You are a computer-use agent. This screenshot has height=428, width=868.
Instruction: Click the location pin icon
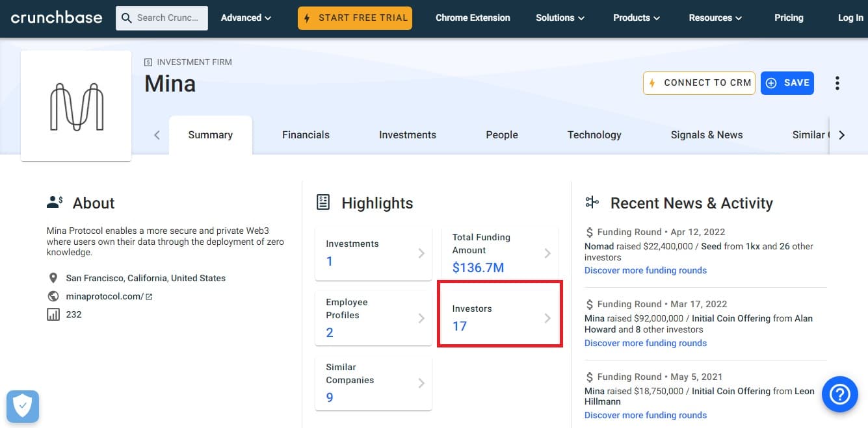[x=53, y=278]
